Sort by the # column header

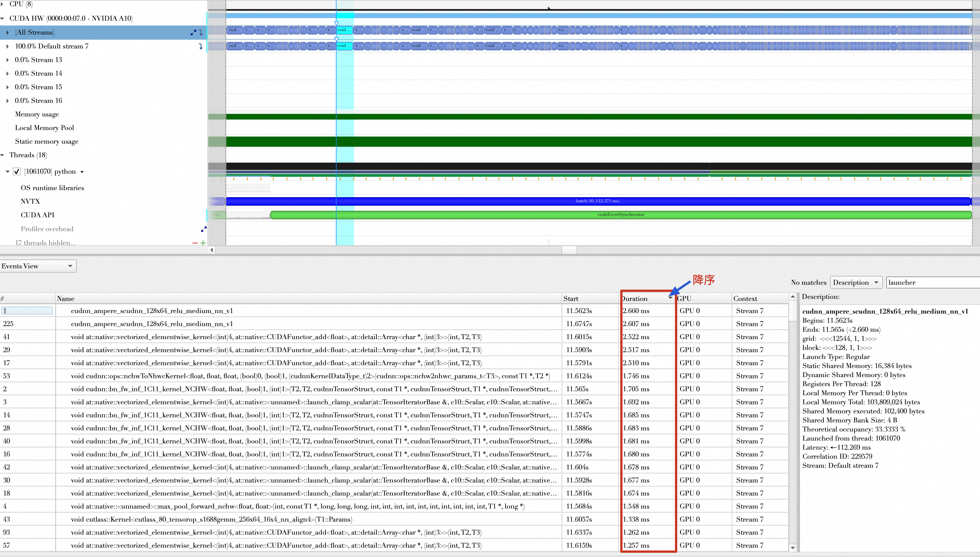(27, 298)
